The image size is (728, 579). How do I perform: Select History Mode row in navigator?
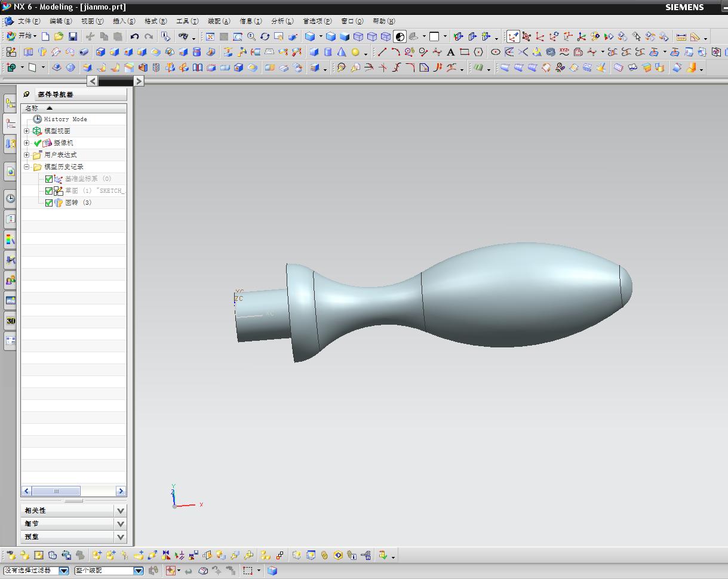[74, 119]
